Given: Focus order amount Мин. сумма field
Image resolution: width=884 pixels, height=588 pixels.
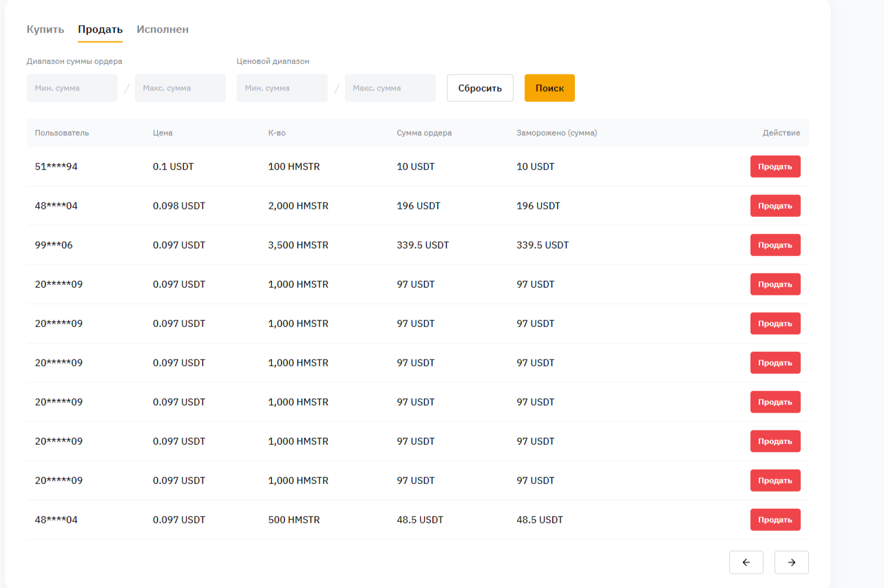Looking at the screenshot, I should pyautogui.click(x=72, y=88).
